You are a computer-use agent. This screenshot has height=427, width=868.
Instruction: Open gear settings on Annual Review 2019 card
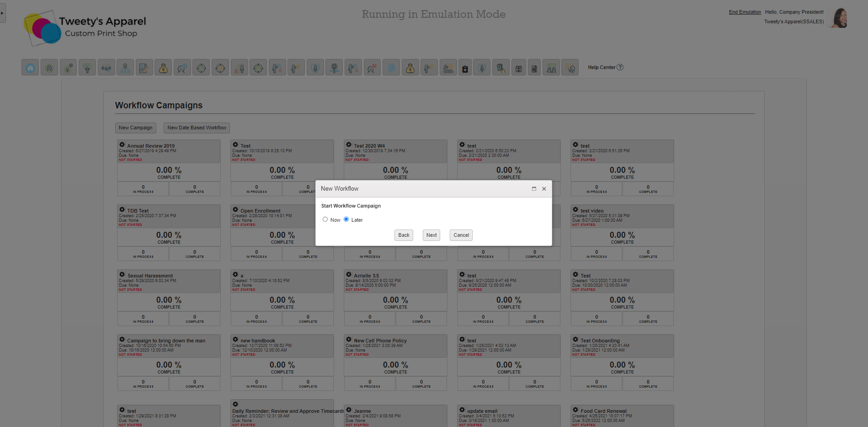click(x=122, y=144)
